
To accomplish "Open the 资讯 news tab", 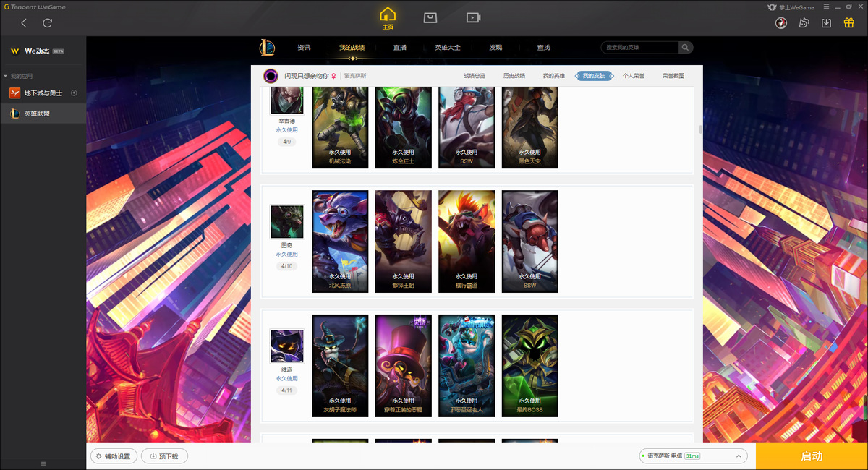I will 304,48.
